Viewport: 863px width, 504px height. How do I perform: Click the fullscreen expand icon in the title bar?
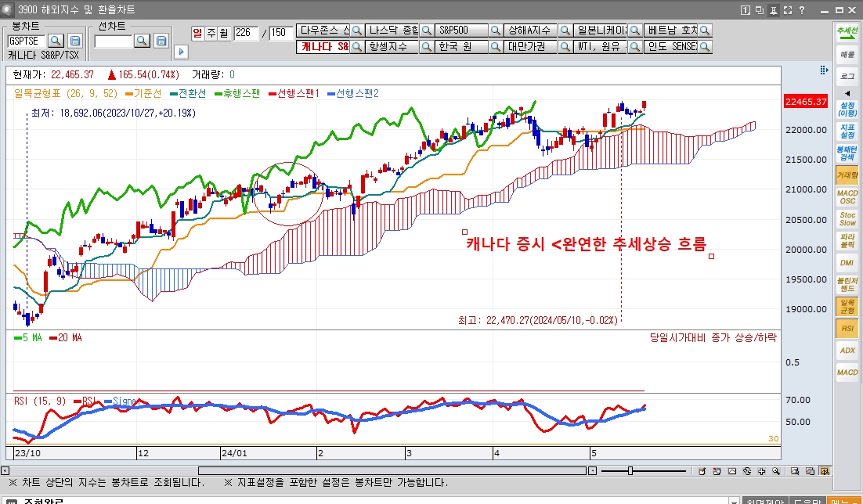pos(788,10)
